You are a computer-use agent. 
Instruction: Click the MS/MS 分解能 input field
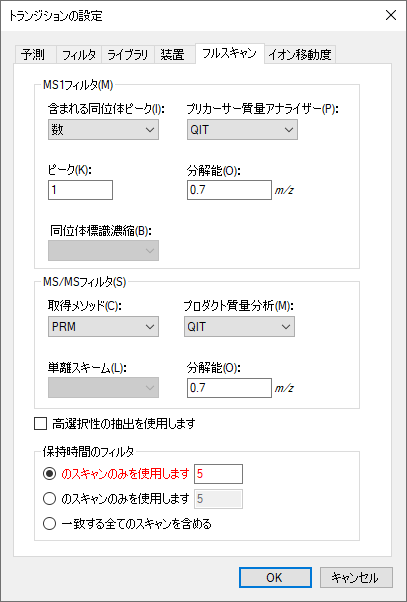pos(229,388)
